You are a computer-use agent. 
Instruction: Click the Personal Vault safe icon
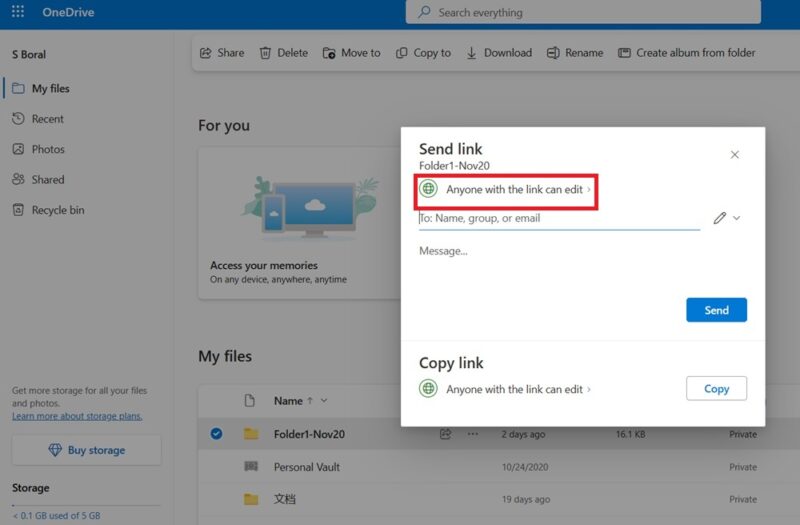251,466
